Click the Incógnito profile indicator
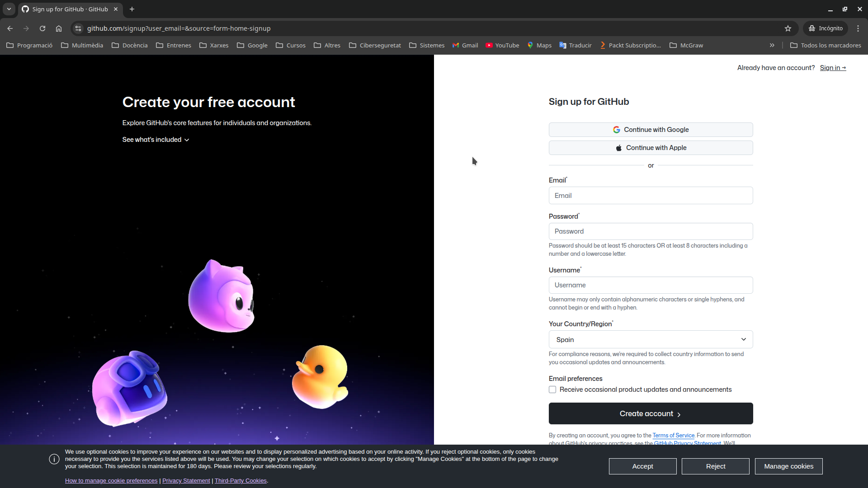This screenshot has height=488, width=868. point(826,28)
